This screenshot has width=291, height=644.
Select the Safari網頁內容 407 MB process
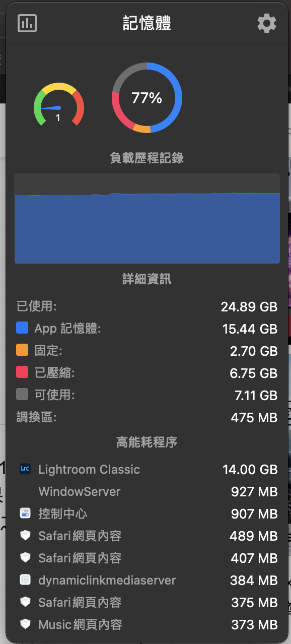pyautogui.click(x=147, y=558)
